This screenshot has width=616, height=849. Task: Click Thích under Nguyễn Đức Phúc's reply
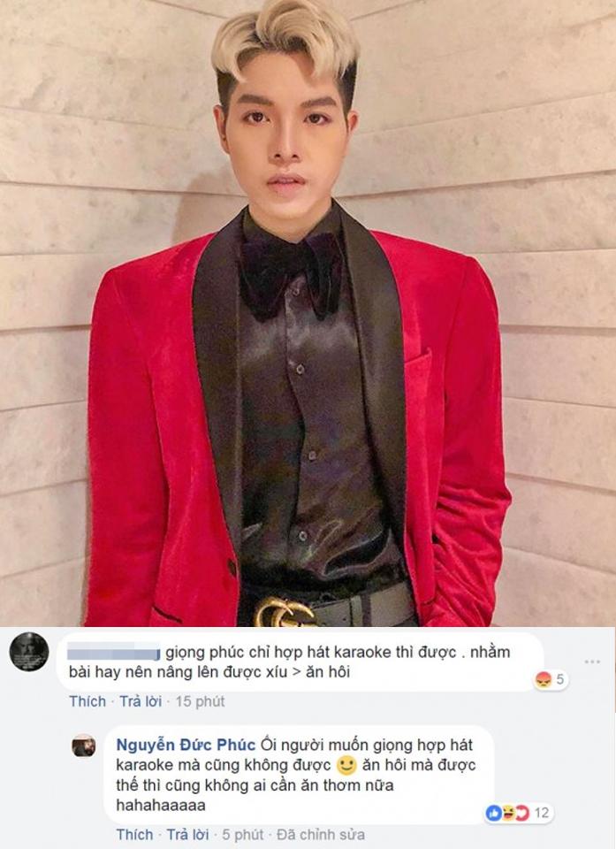coord(134,834)
